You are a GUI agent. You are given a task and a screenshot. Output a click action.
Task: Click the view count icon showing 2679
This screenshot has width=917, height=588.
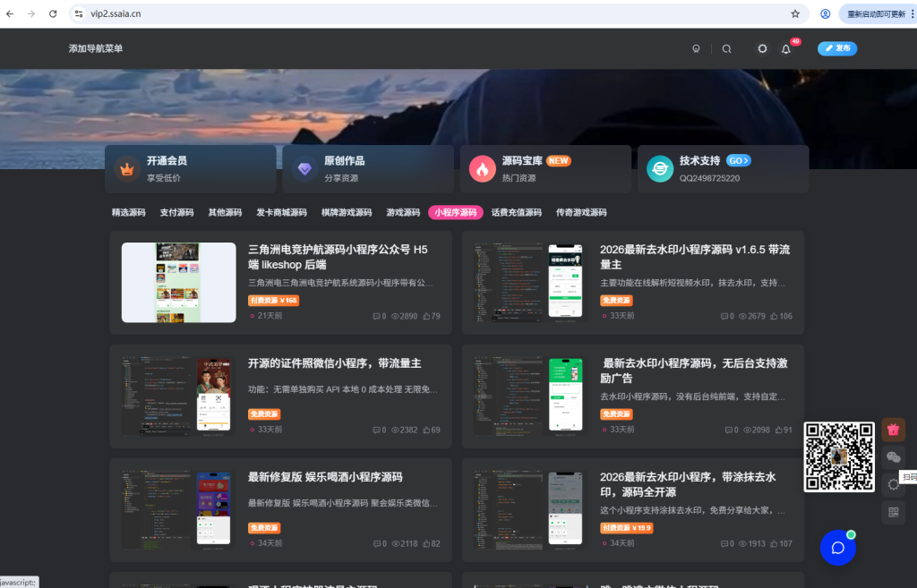(x=742, y=316)
